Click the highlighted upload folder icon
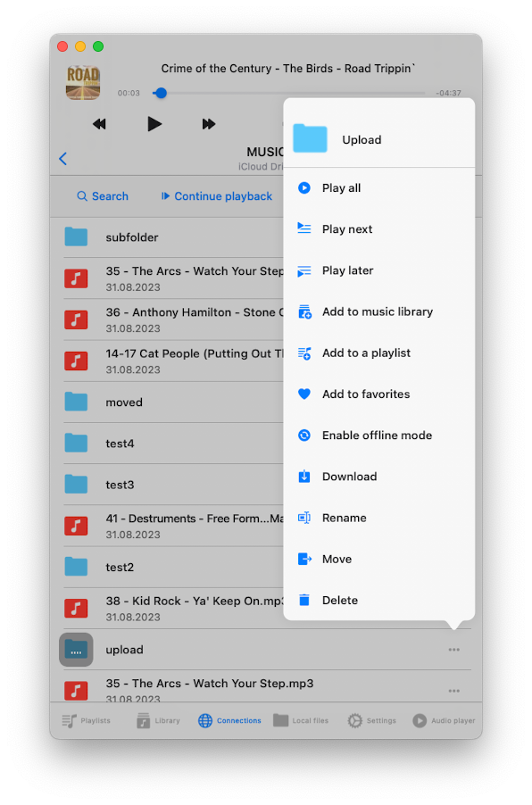The height and width of the screenshot is (805, 532). point(76,650)
